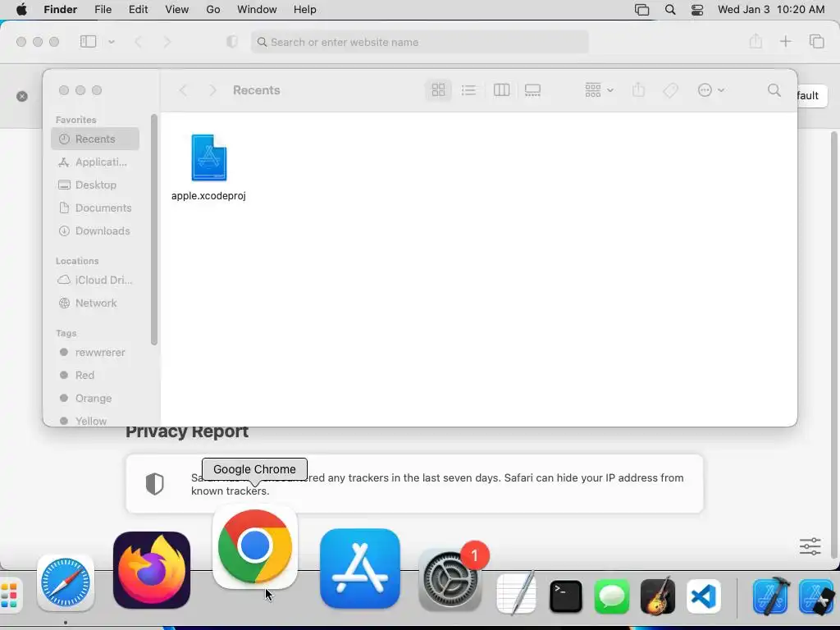Open Terminal from the Dock

coord(566,596)
